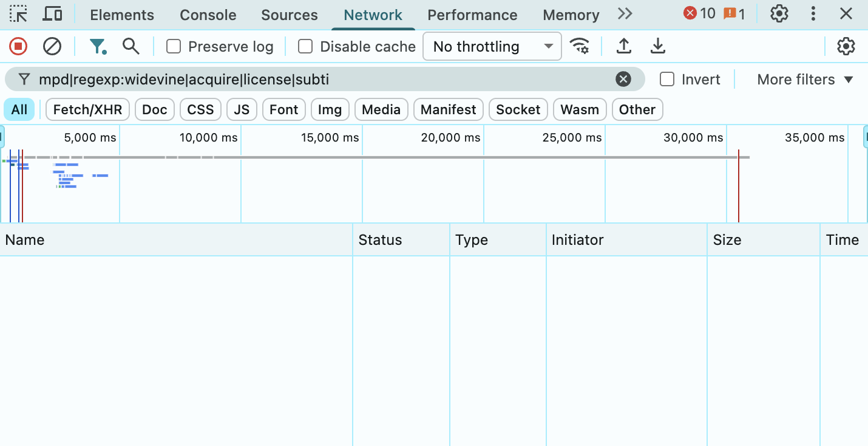This screenshot has height=446, width=868.
Task: Enable the Preserve log checkbox
Action: [x=174, y=47]
